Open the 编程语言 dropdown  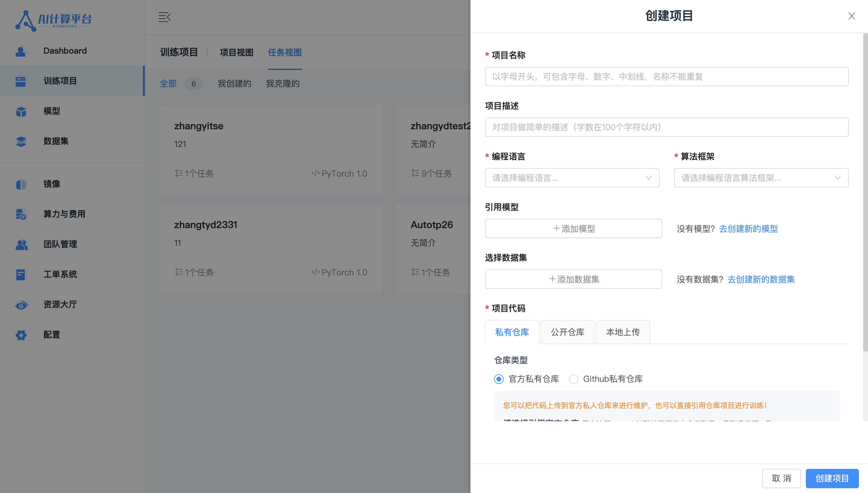click(x=572, y=178)
